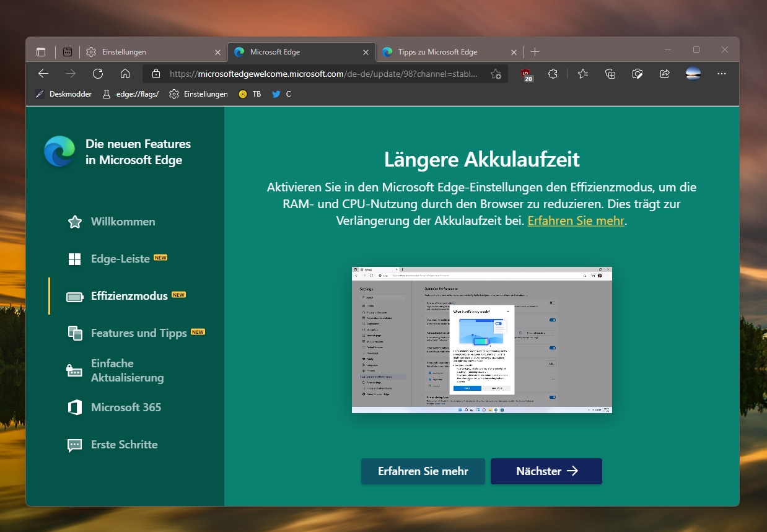Close the Microsoft Edge tab
Image resolution: width=767 pixels, height=532 pixels.
point(366,52)
